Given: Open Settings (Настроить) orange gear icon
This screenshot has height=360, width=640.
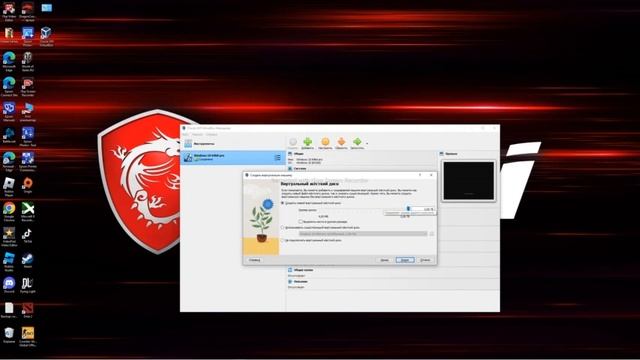Looking at the screenshot, I should (325, 142).
